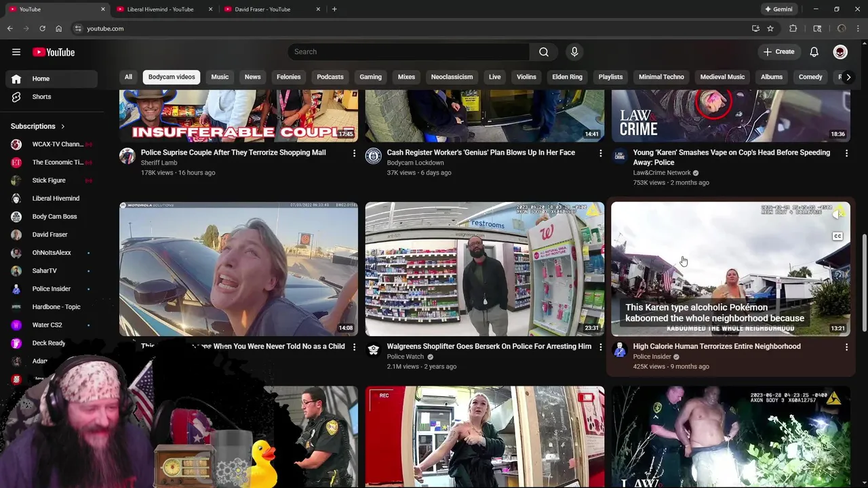Select the Elden Ring filter chip

[567, 77]
